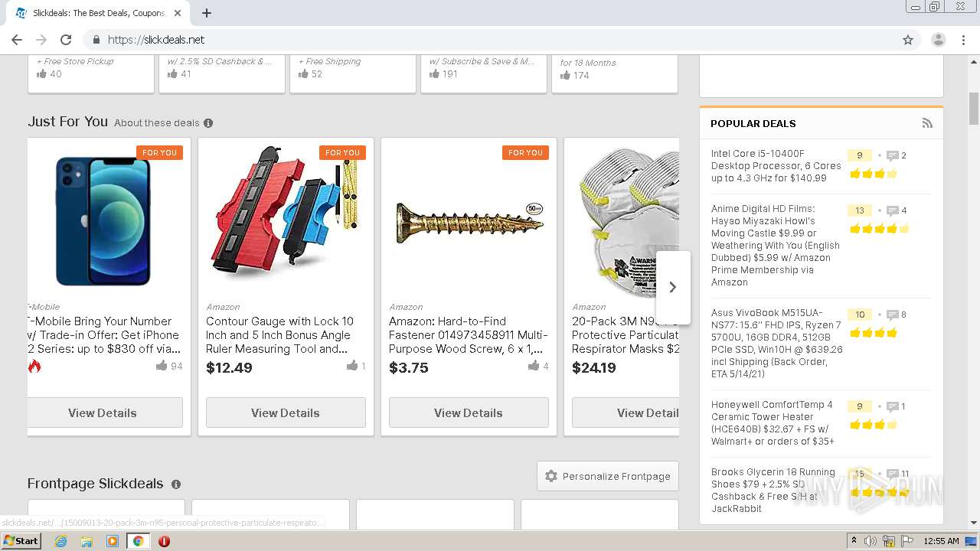Click Frontpage Slickdeals info icon

176,484
